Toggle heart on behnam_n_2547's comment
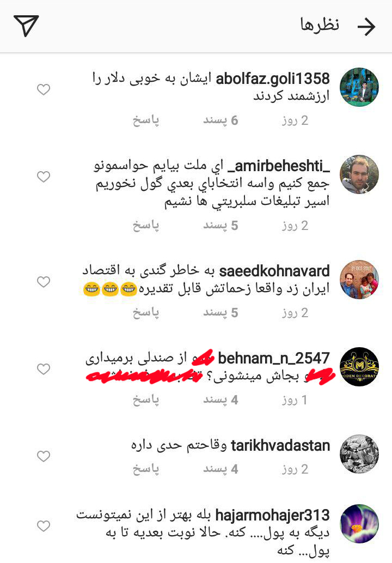Image resolution: width=392 pixels, height=563 pixels. point(44,369)
